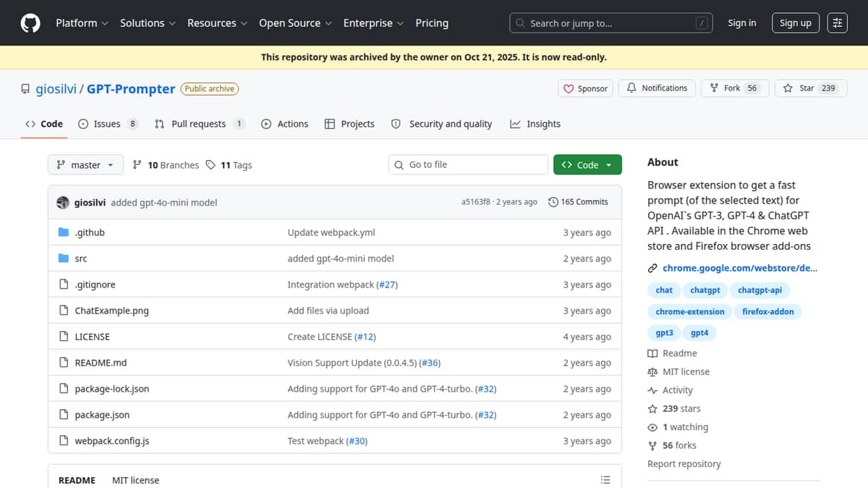
Task: Open the green Code dropdown button
Action: click(587, 165)
